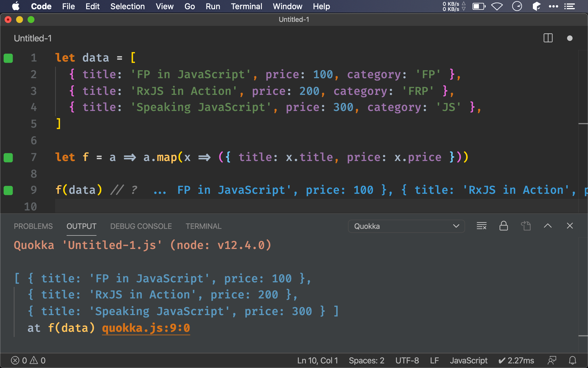This screenshot has height=368, width=588.
Task: Change the LF end-of-line sequence
Action: [434, 361]
